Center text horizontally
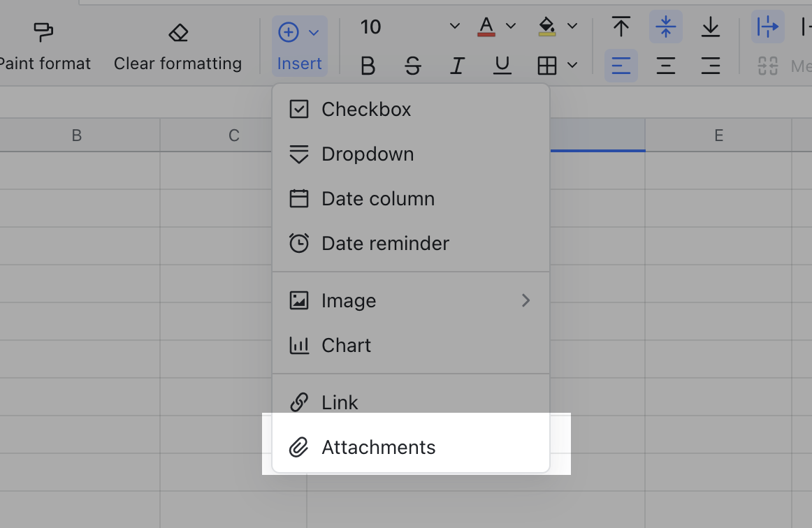 665,66
